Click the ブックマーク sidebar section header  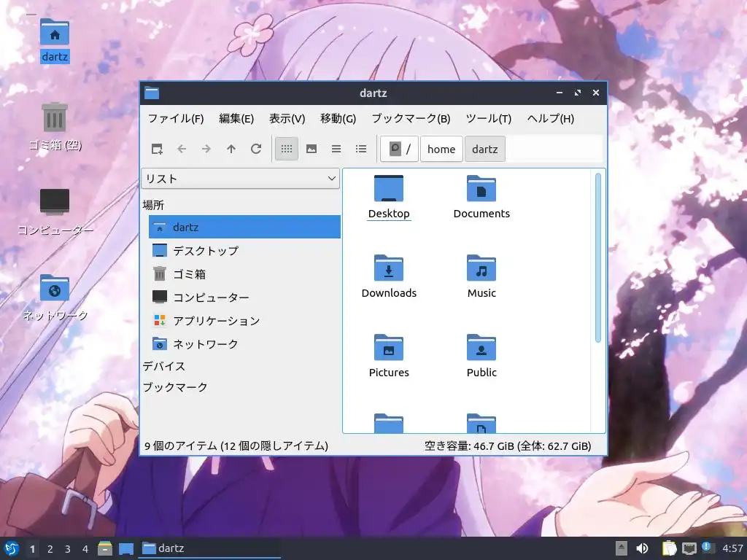(x=175, y=387)
